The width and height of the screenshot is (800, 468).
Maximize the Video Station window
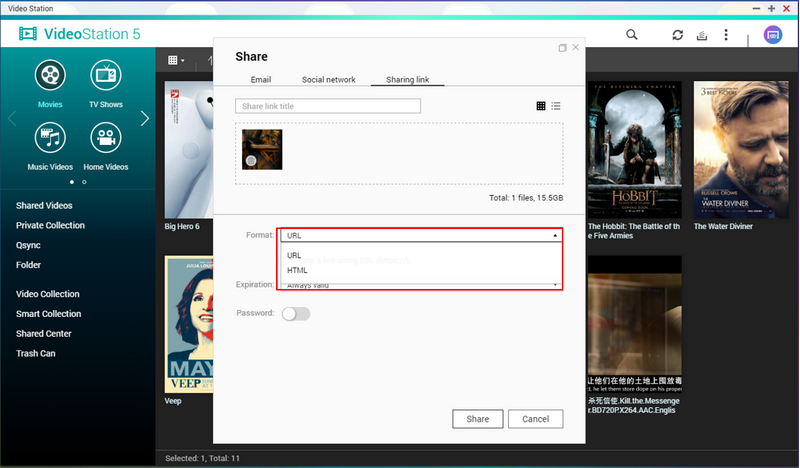point(771,9)
